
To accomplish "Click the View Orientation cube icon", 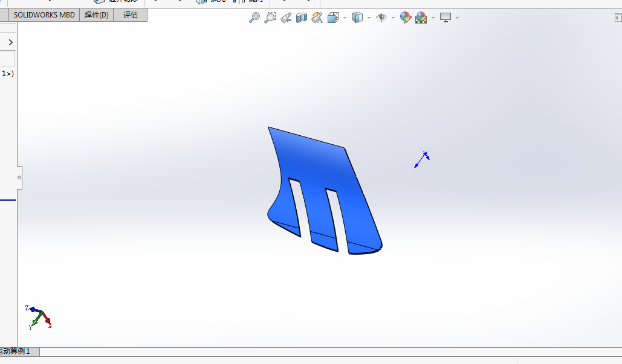I will (332, 18).
